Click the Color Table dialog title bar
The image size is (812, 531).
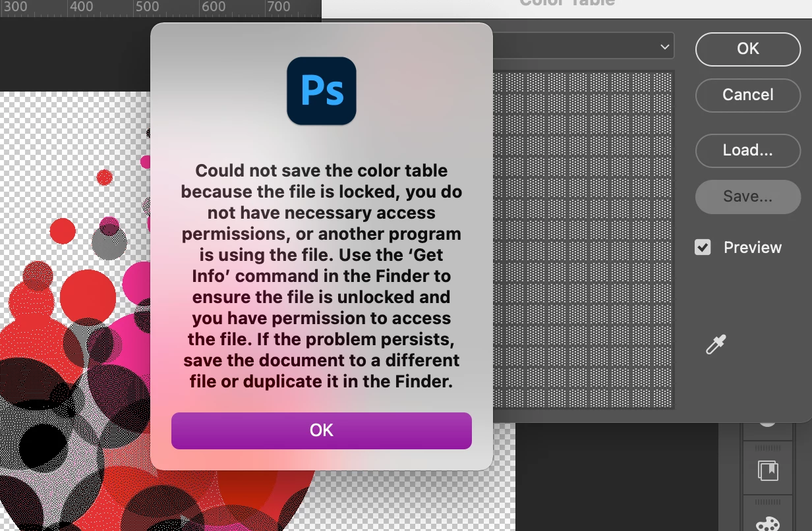(x=567, y=7)
